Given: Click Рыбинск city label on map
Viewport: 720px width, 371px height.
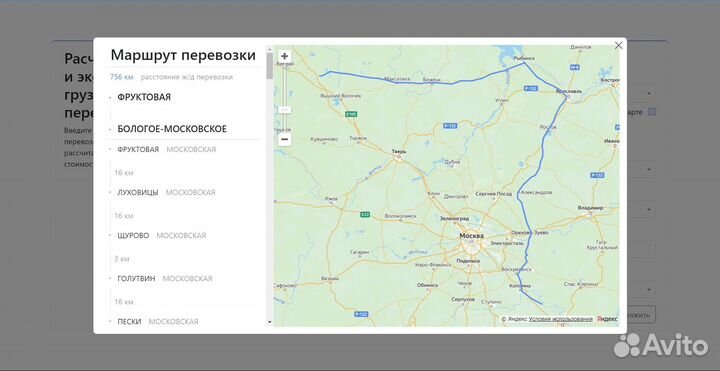Looking at the screenshot, I should coord(524,58).
